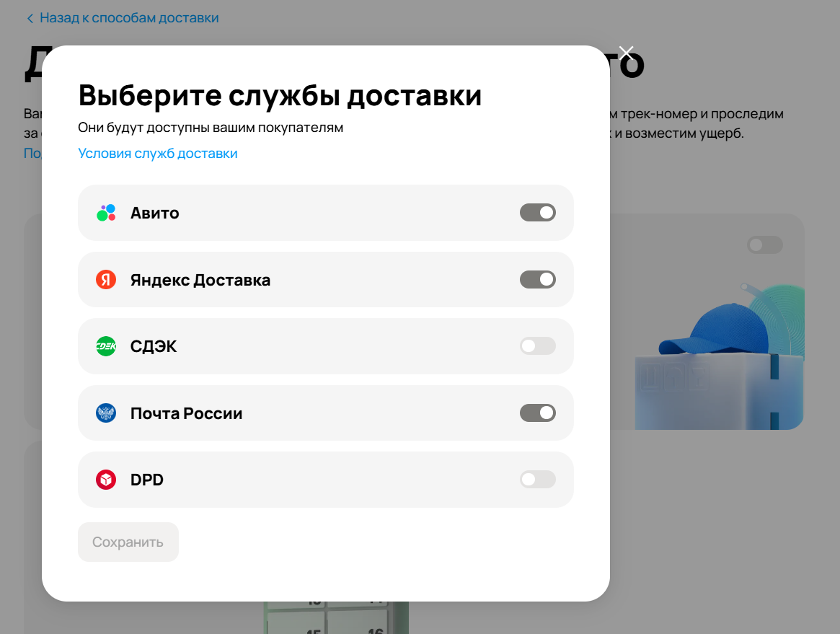Click the back chevron arrow icon
The height and width of the screenshot is (634, 840).
click(30, 18)
